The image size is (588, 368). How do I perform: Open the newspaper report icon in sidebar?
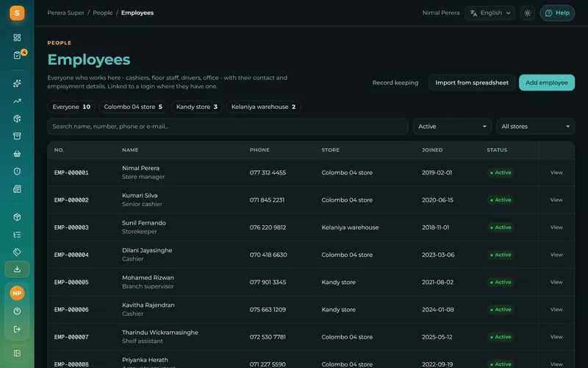tap(17, 189)
